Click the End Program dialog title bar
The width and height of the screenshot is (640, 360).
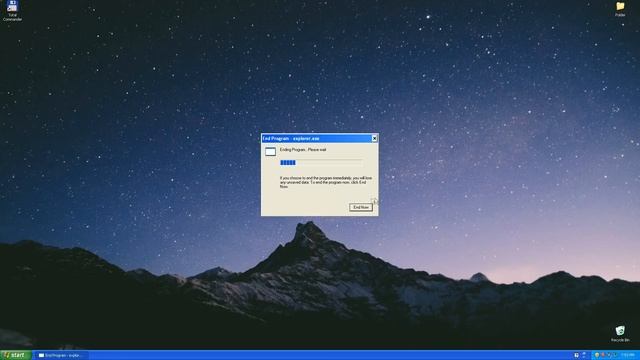(320, 138)
